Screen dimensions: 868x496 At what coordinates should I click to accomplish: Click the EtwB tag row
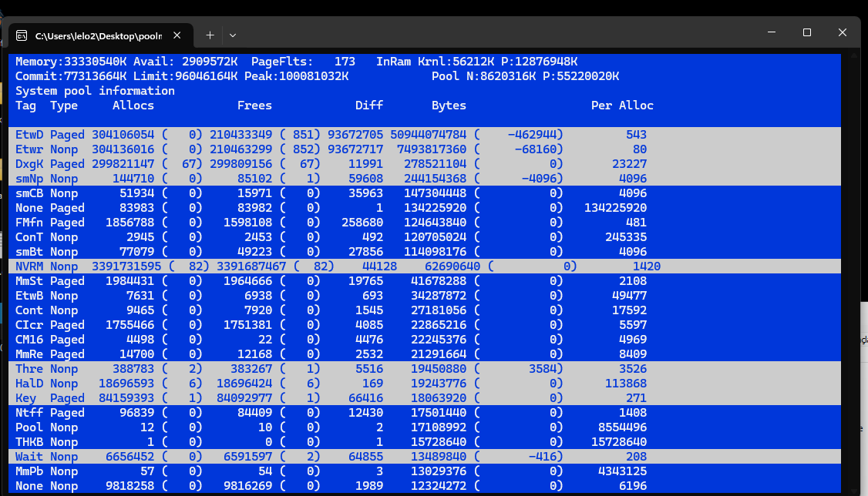click(425, 296)
